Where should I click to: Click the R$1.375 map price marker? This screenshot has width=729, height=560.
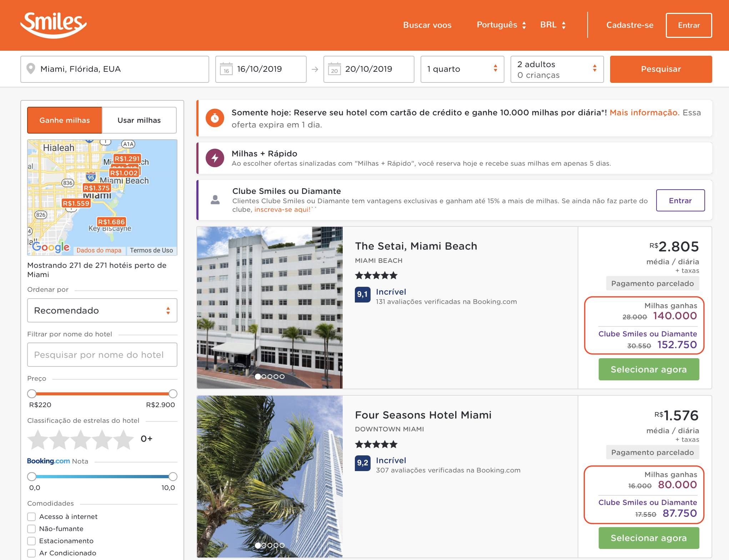(96, 188)
